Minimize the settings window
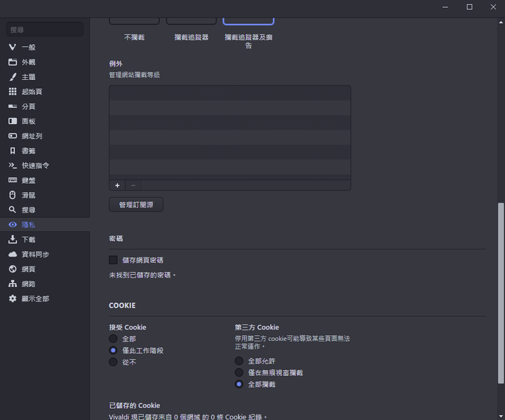The height and width of the screenshot is (420, 505). [445, 7]
